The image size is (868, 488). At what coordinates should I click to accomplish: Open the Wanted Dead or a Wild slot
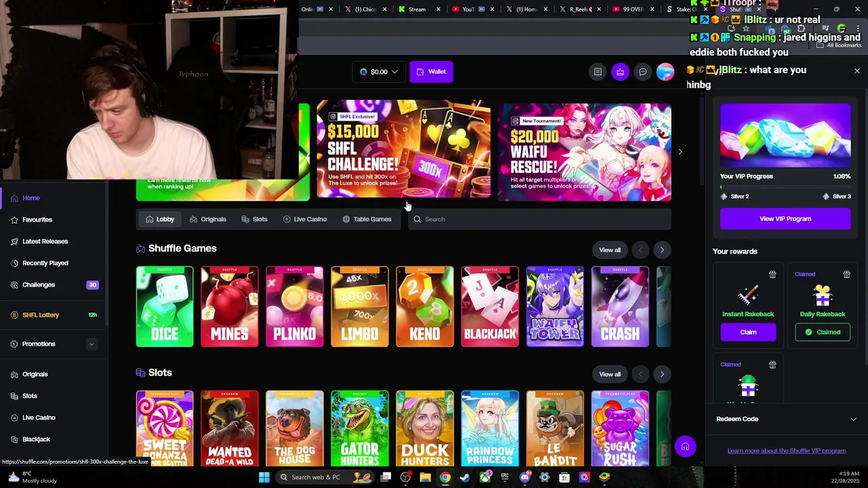coord(230,428)
